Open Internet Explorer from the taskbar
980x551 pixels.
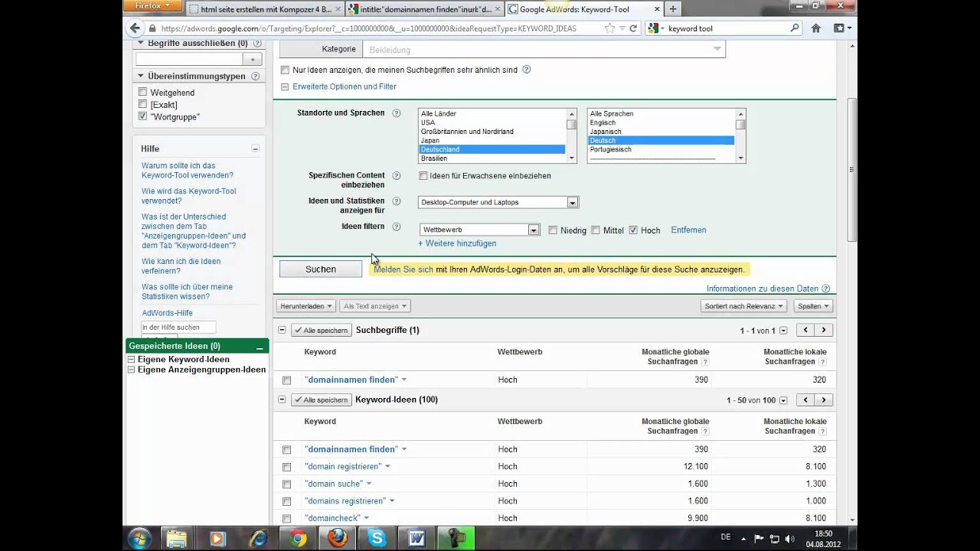[x=258, y=538]
